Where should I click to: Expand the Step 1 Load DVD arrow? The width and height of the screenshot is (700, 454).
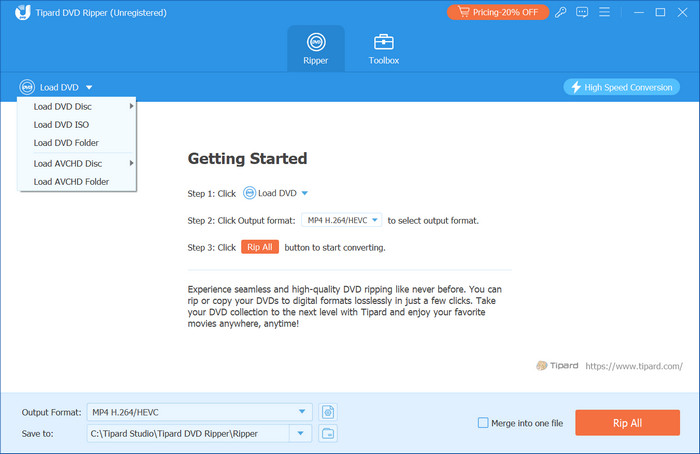(304, 193)
